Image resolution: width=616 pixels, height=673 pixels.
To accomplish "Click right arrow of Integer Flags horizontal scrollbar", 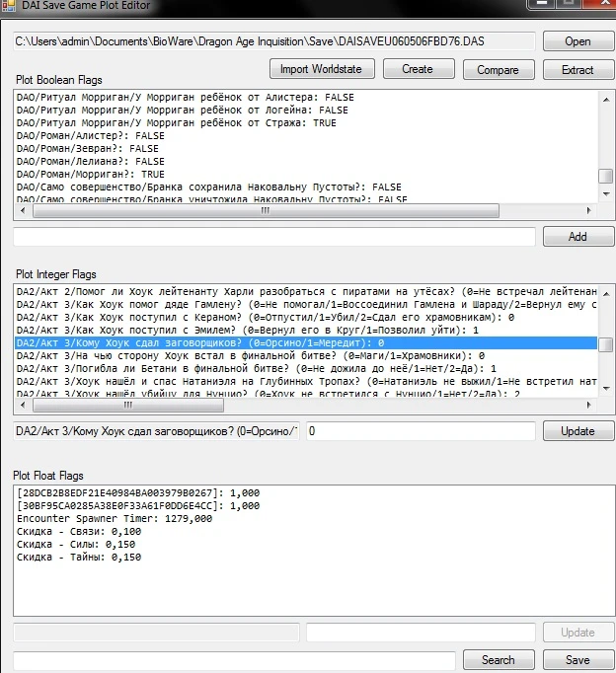I will [x=589, y=405].
